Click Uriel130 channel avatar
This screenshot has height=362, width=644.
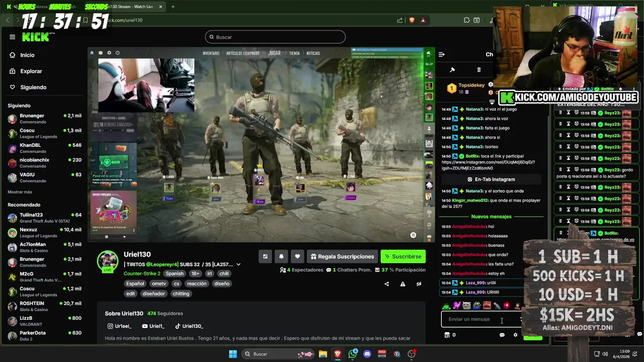[x=108, y=260]
